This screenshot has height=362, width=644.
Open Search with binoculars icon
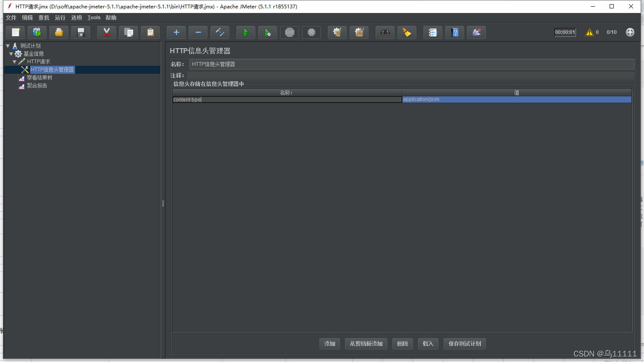tap(385, 32)
